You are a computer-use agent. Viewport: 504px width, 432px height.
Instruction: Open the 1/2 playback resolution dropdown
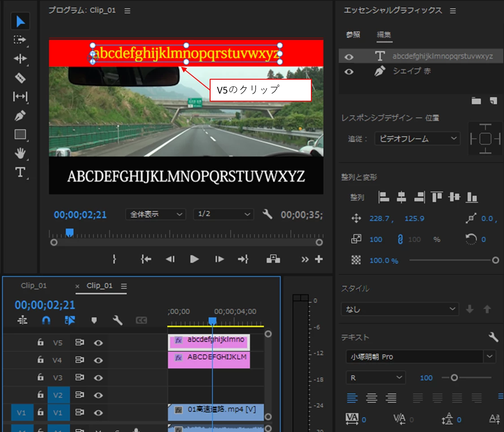tap(224, 214)
